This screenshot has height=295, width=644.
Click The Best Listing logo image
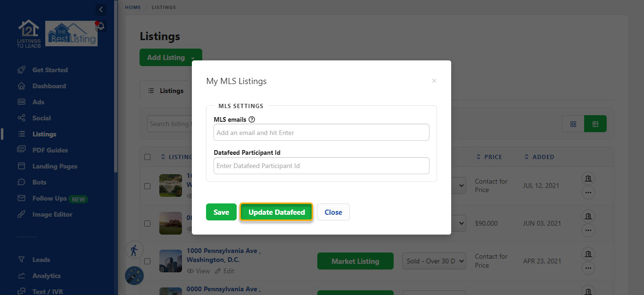pos(71,34)
